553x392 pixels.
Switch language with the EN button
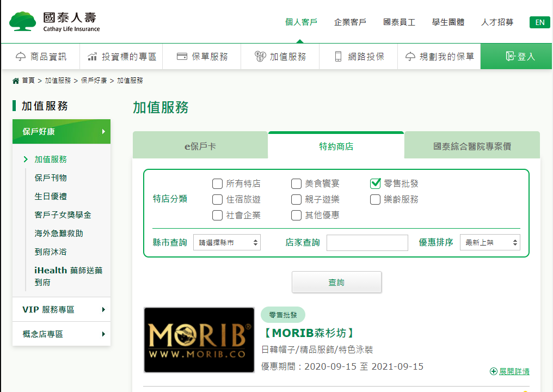(539, 22)
